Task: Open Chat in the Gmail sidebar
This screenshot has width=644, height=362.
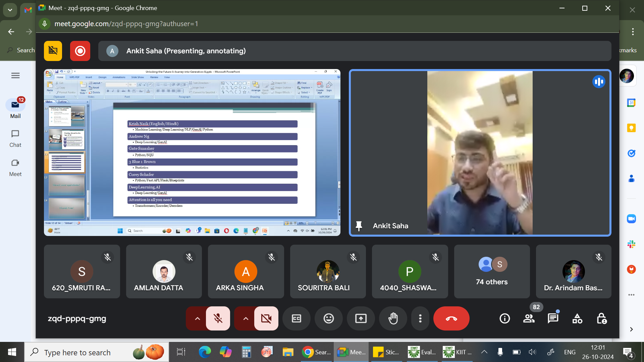Action: coord(15,139)
